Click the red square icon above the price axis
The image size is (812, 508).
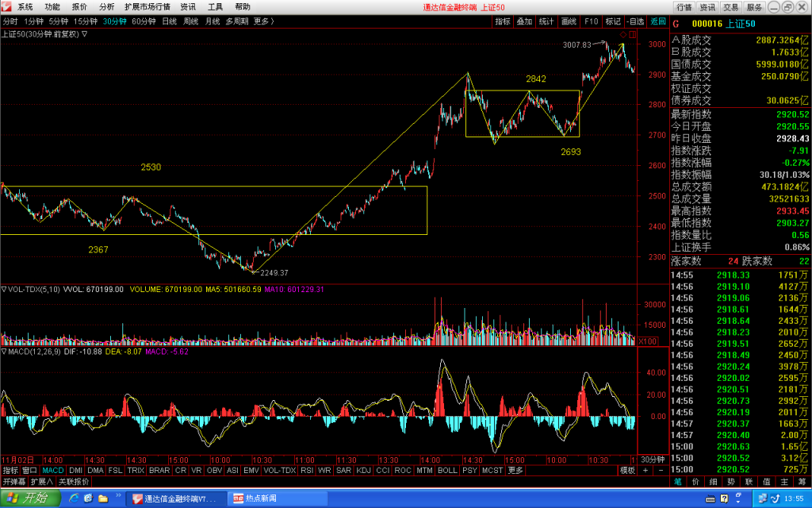tap(633, 35)
